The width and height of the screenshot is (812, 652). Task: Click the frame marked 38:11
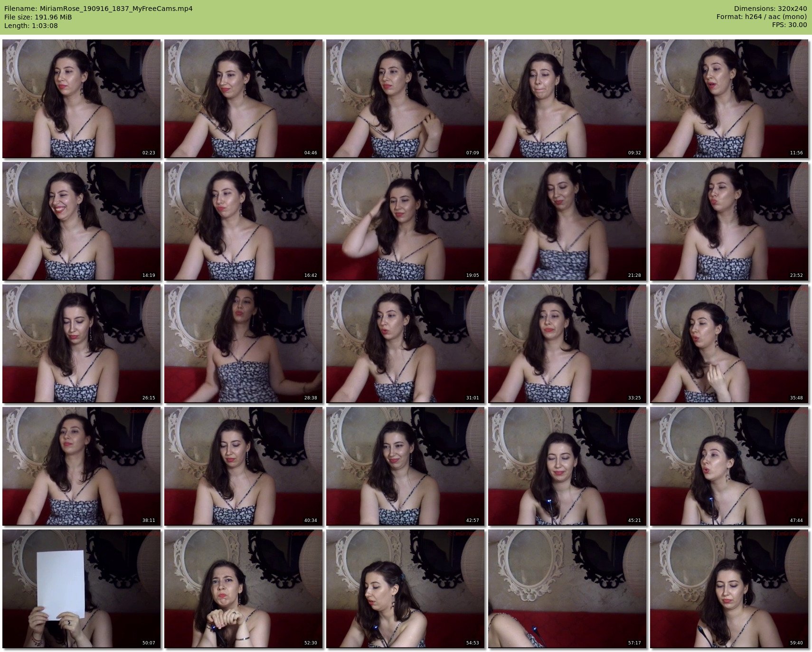82,466
